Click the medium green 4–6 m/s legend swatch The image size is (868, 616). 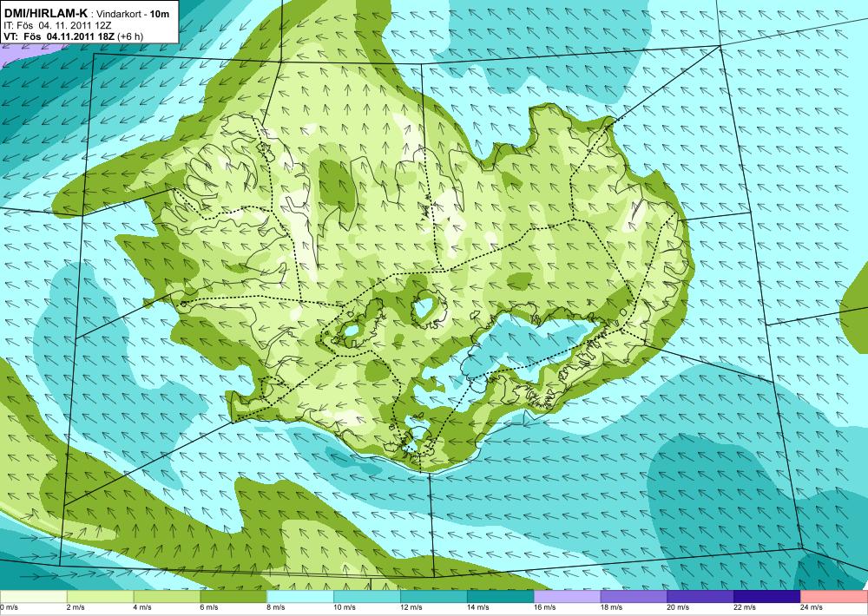tap(167, 597)
